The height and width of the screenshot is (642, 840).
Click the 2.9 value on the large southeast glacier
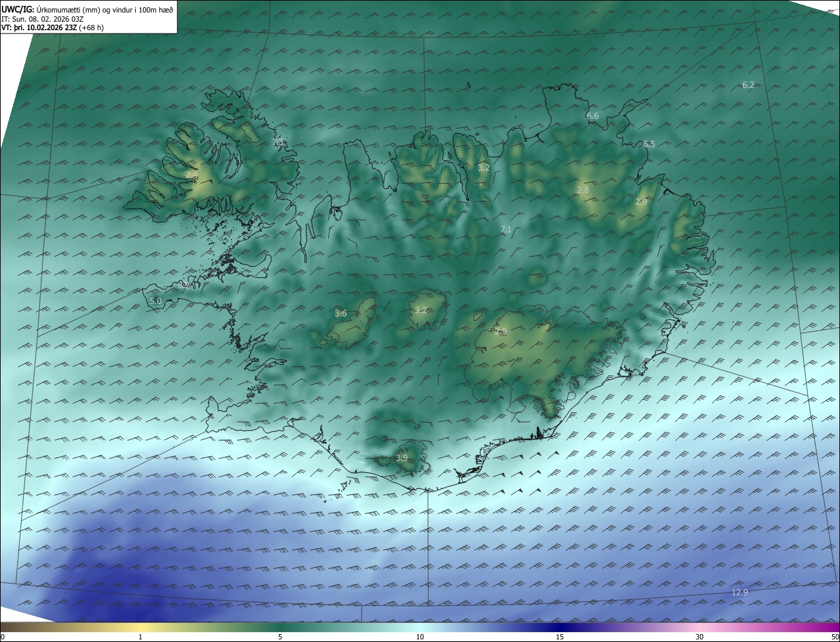pos(501,332)
